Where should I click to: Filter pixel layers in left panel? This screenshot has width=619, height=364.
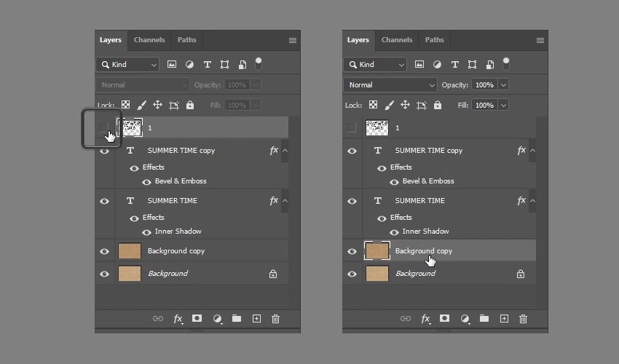coord(172,64)
